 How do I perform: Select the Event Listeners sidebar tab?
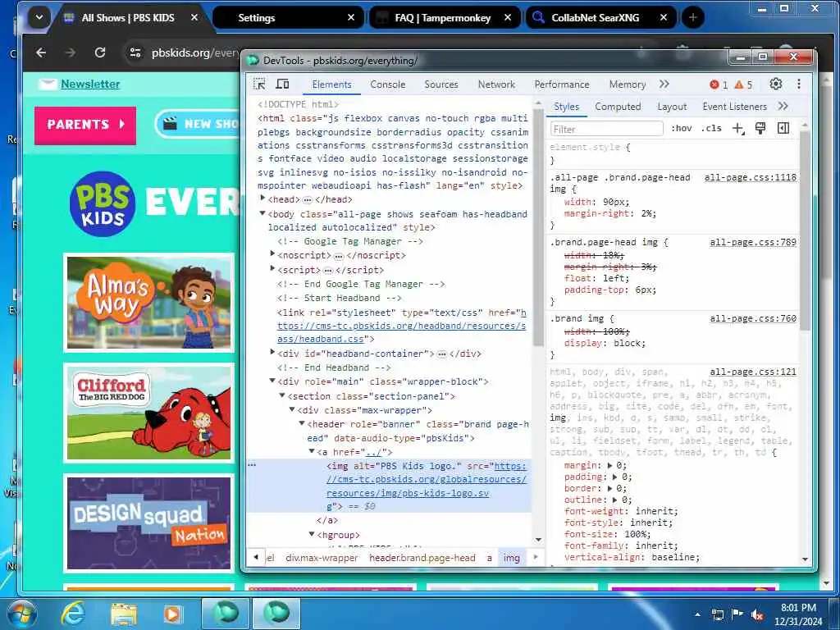tap(734, 107)
